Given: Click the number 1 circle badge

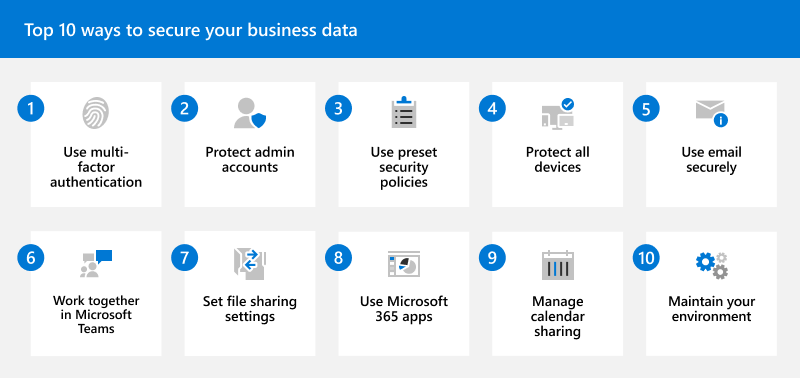Looking at the screenshot, I should (31, 109).
